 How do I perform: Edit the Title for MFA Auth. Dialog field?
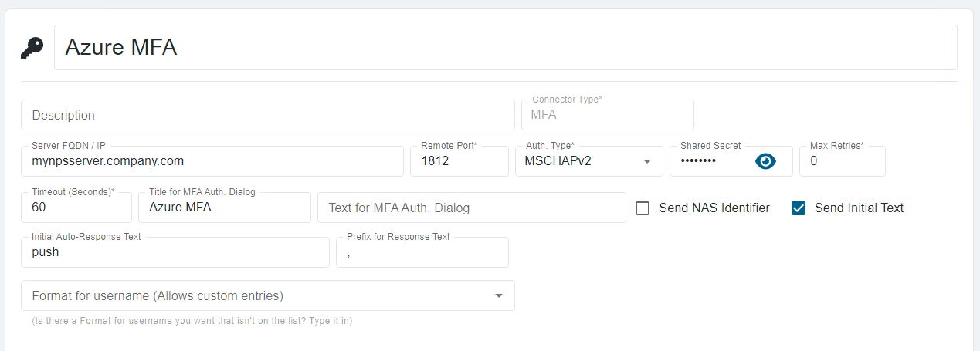click(x=224, y=208)
